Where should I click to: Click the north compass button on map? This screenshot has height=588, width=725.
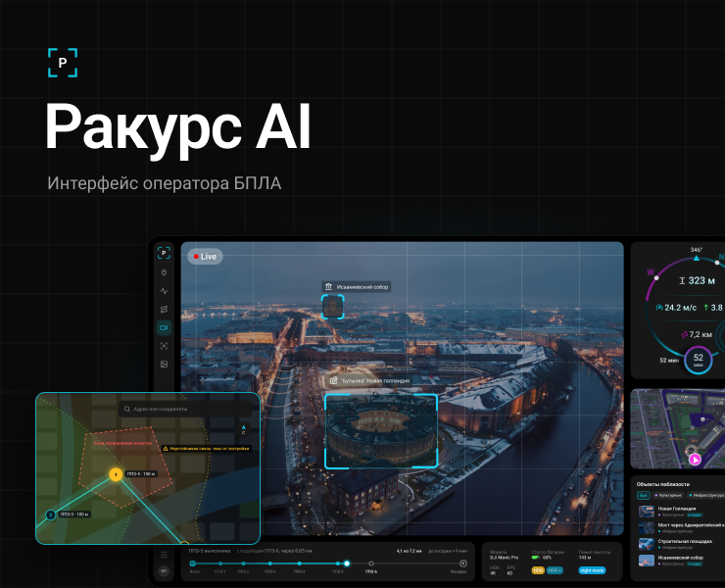(x=244, y=429)
